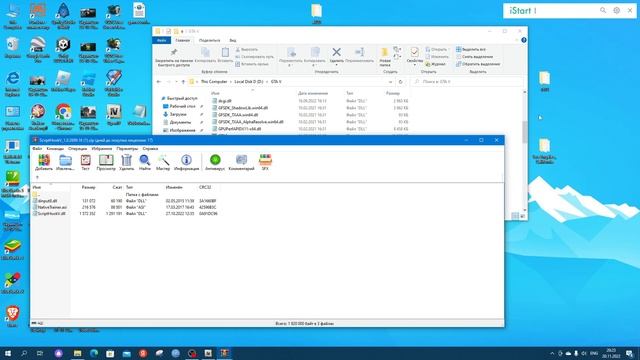The height and width of the screenshot is (360, 640).
Task: Sort the archive list by CRC32 column
Action: tap(205, 187)
